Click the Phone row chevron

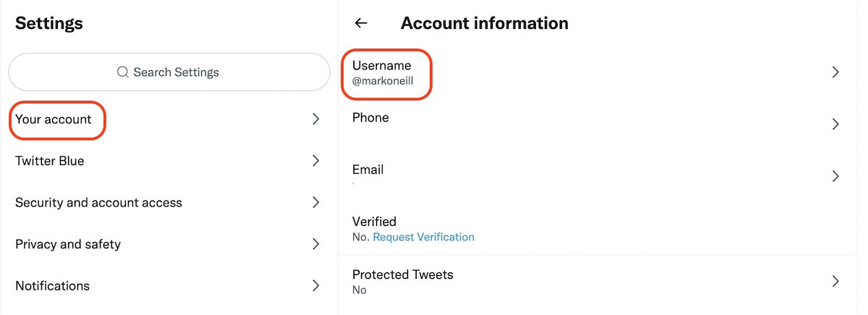(835, 125)
